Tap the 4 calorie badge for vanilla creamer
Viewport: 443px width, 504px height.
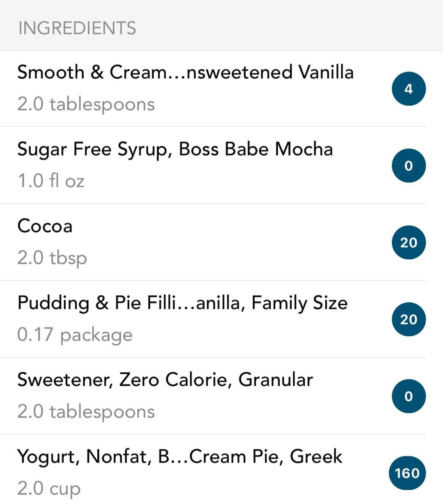coord(409,89)
